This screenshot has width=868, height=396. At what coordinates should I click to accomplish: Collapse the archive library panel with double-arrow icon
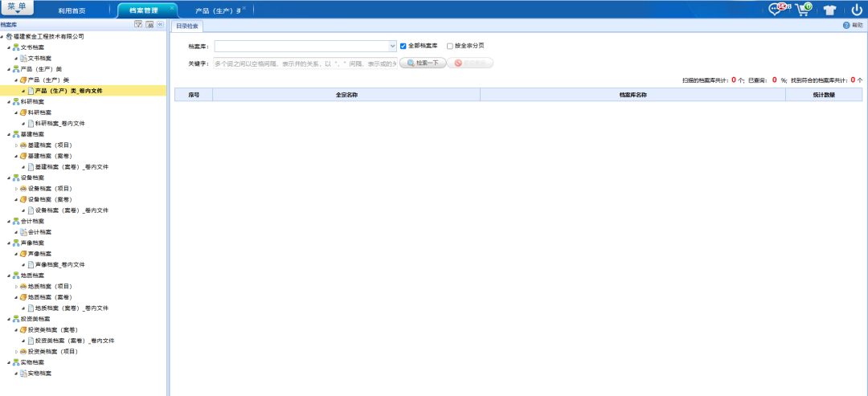pyautogui.click(x=160, y=25)
